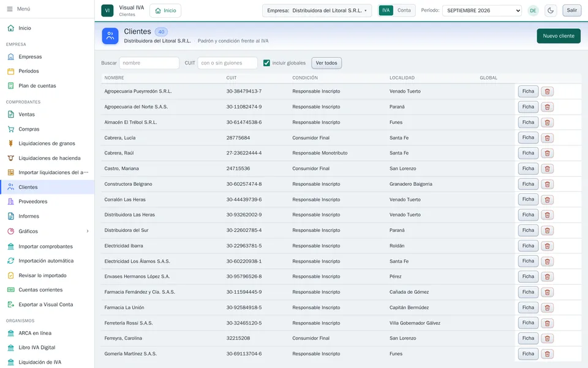This screenshot has height=368, width=588.
Task: Open the Compras cart icon
Action: click(11, 129)
